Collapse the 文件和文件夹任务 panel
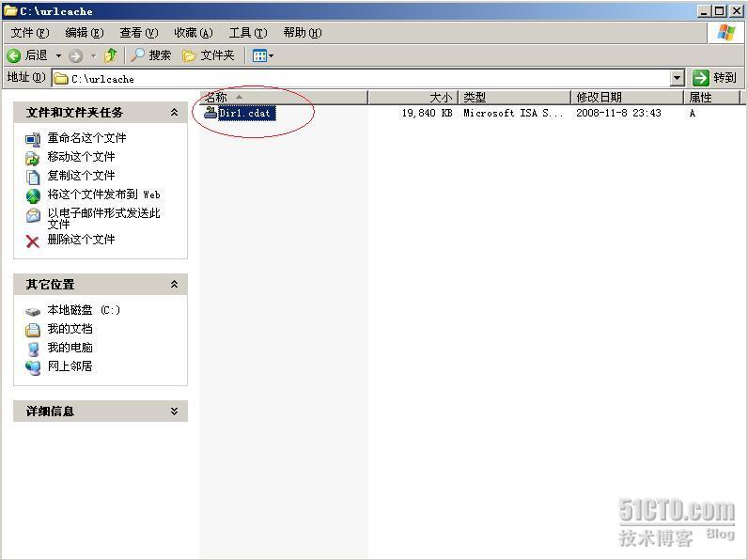This screenshot has height=560, width=748. 174,112
